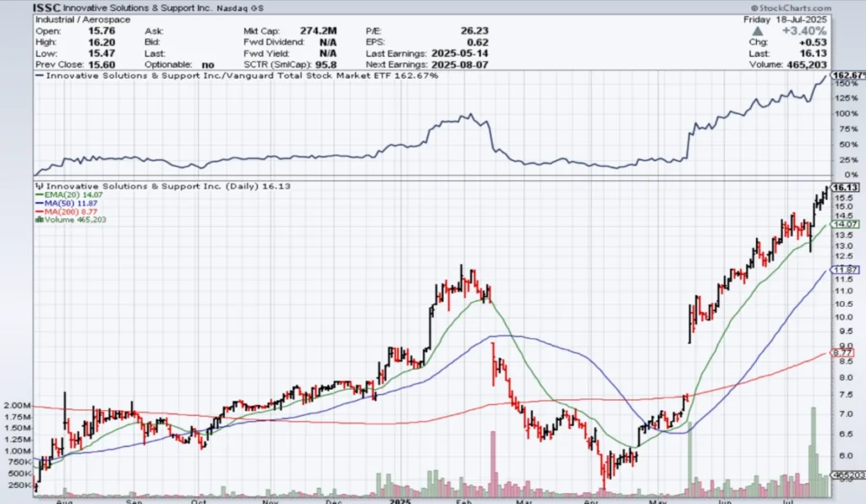The width and height of the screenshot is (866, 504).
Task: Open the StockCharts.com attribution link
Action: coord(791,8)
